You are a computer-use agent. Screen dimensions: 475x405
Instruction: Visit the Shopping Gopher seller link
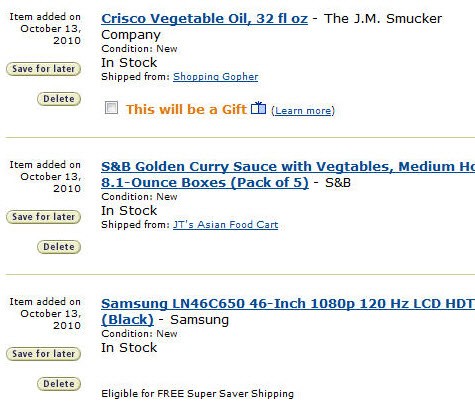pos(215,77)
